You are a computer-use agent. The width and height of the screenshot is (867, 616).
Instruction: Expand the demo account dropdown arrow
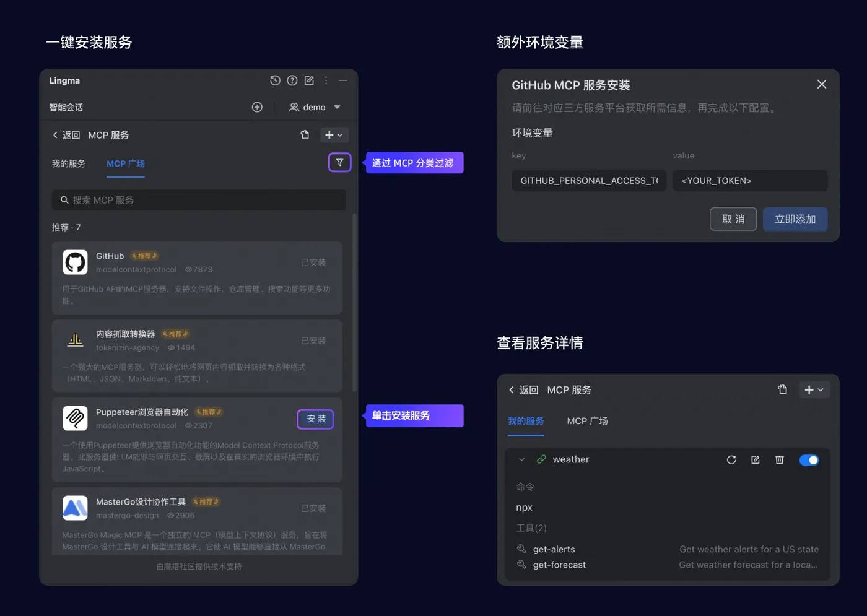[338, 107]
